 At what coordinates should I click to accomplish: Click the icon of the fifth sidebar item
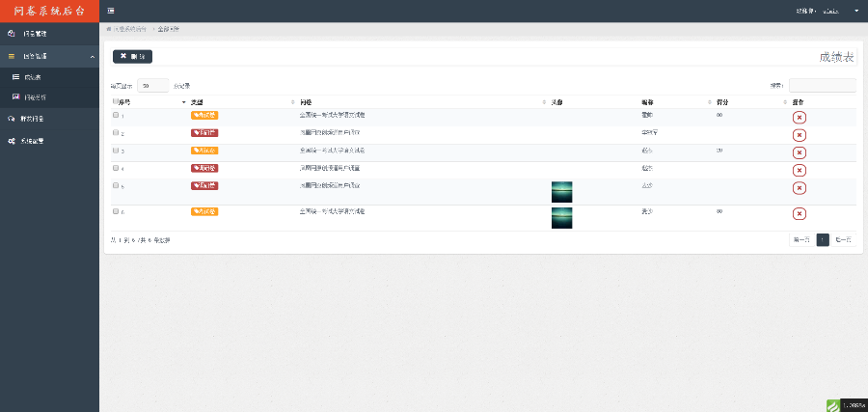click(11, 119)
